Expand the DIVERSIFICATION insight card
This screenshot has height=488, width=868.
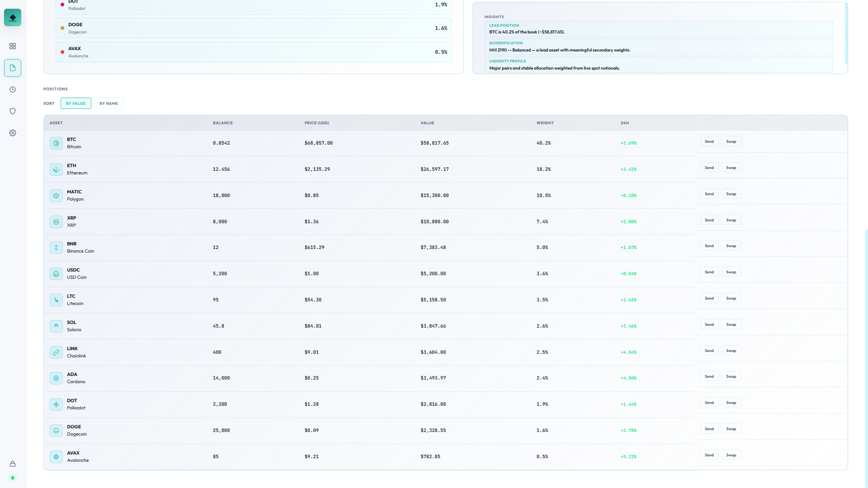tap(658, 47)
